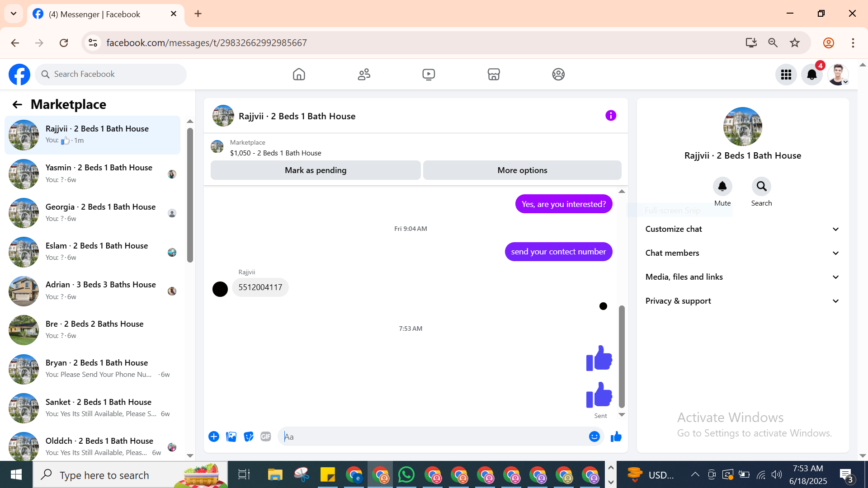Screen dimensions: 868x488
Task: Open Yasmin 2 Beds 1 Bath House chat
Action: (x=92, y=174)
